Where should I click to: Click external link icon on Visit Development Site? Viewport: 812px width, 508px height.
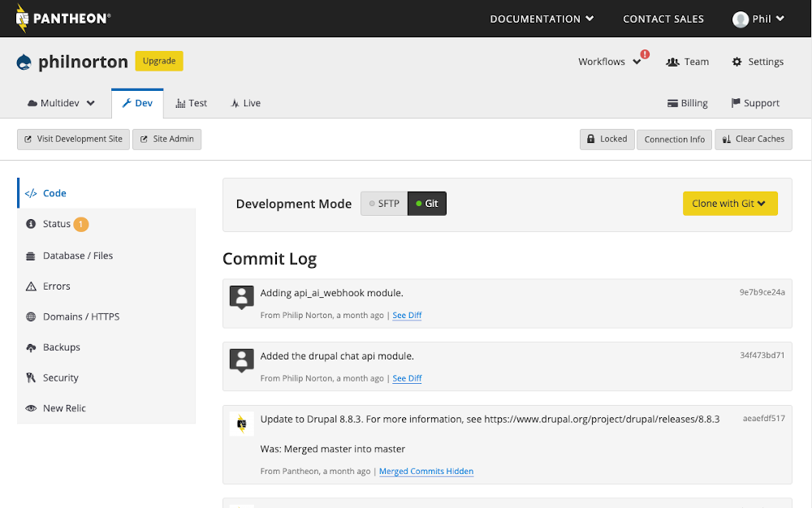[x=28, y=139]
